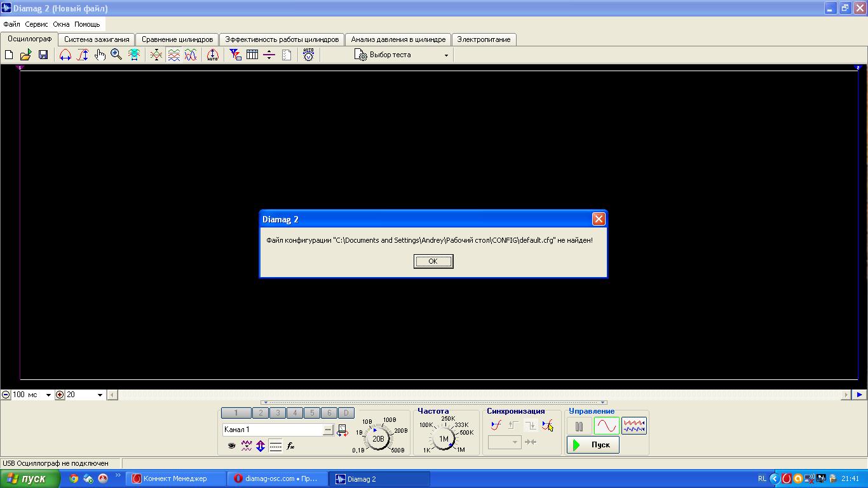Toggle channel 1 button
Image resolution: width=868 pixels, height=488 pixels.
point(236,413)
